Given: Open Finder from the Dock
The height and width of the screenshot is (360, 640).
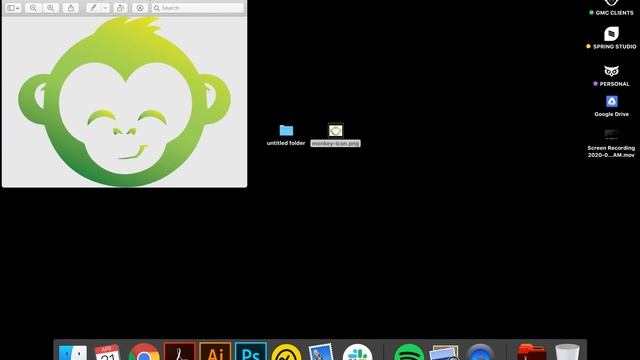Looking at the screenshot, I should 73,352.
